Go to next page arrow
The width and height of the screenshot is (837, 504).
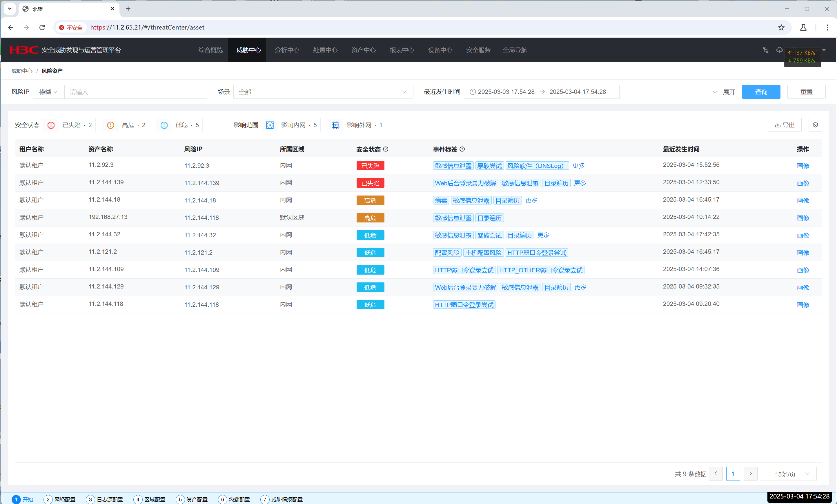(750, 474)
